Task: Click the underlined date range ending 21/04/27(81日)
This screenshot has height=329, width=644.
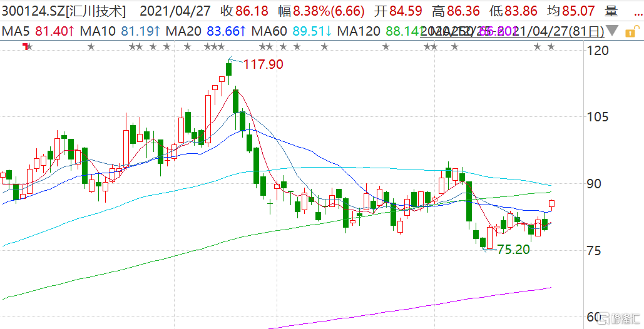Action: click(x=513, y=31)
